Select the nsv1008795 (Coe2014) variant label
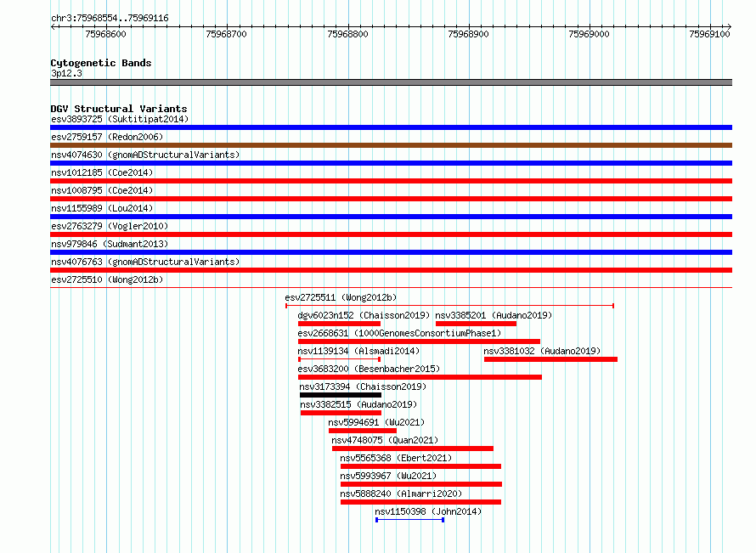The height and width of the screenshot is (553, 756). coord(102,190)
